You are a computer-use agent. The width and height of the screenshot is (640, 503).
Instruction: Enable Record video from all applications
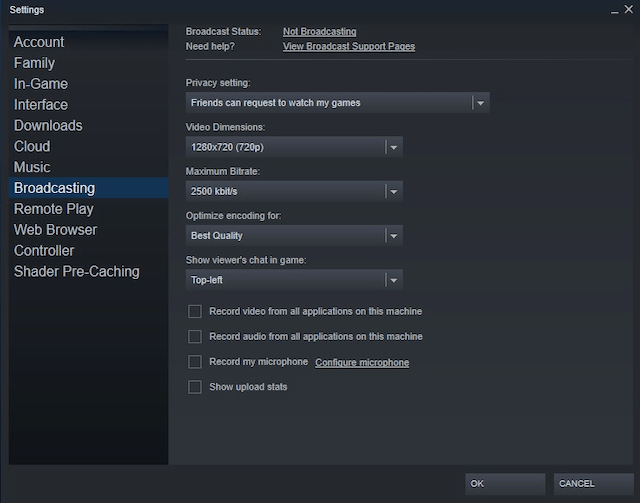point(195,312)
